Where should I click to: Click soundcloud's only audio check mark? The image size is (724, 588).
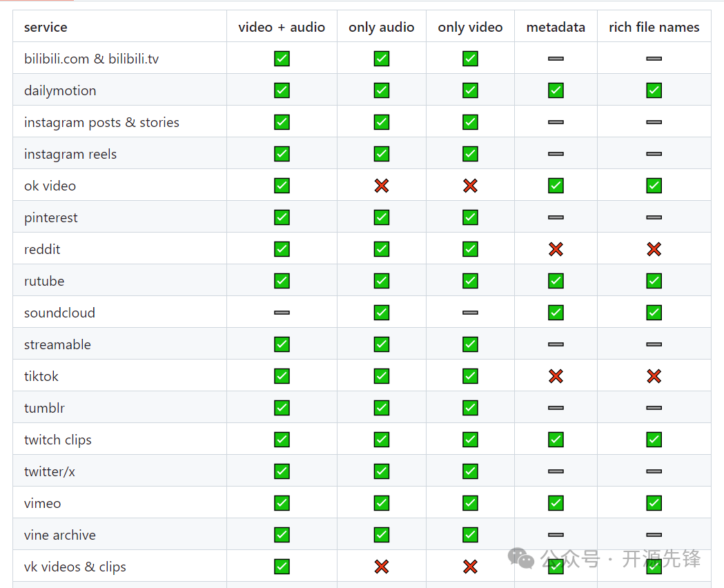pyautogui.click(x=382, y=313)
